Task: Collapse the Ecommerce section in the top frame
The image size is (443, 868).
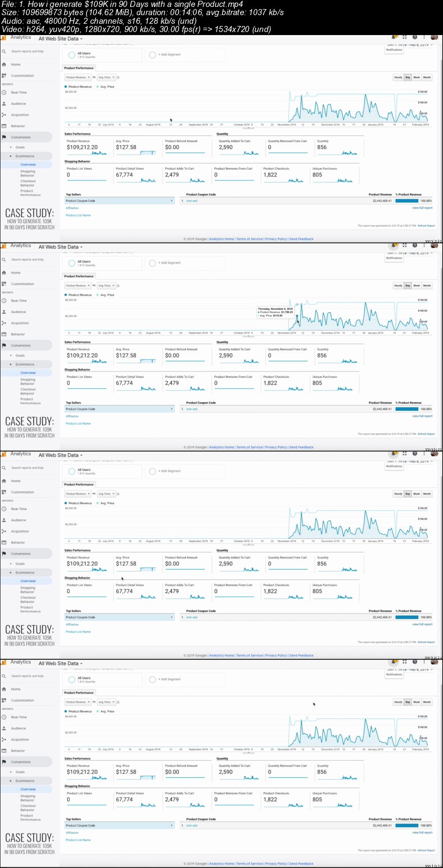Action: coord(11,156)
